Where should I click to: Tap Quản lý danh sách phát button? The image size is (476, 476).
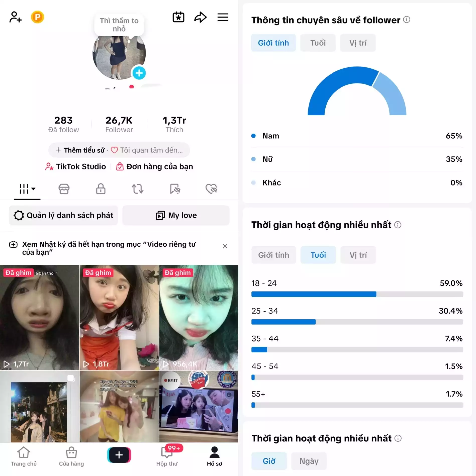click(x=63, y=215)
